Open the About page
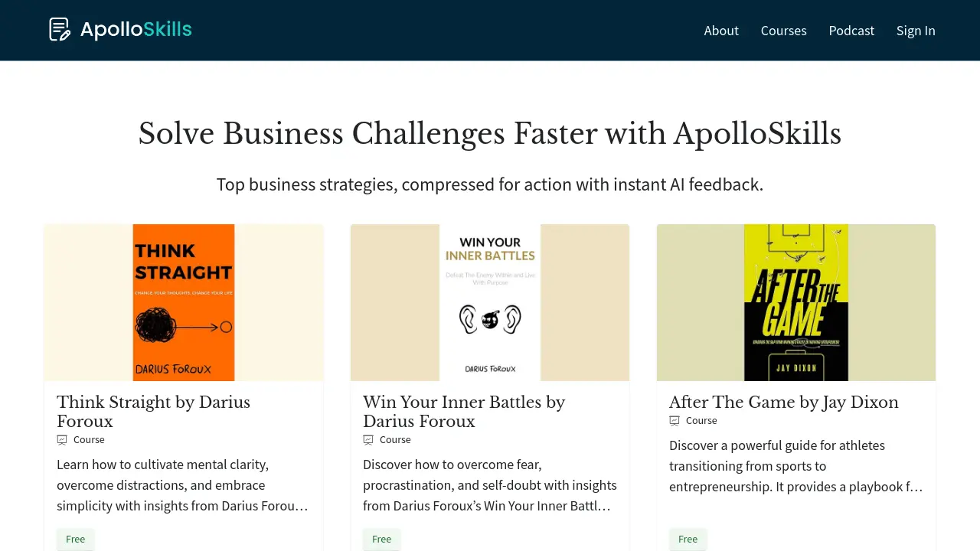 pos(721,31)
